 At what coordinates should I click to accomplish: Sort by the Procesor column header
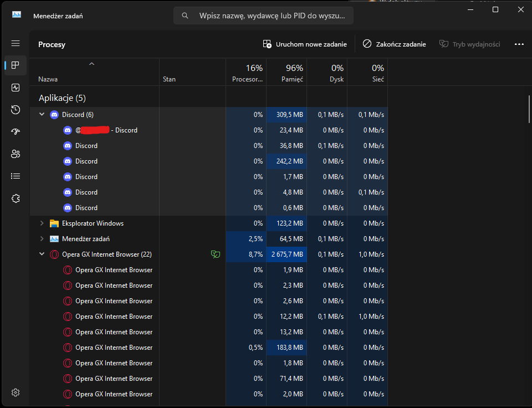coord(246,72)
